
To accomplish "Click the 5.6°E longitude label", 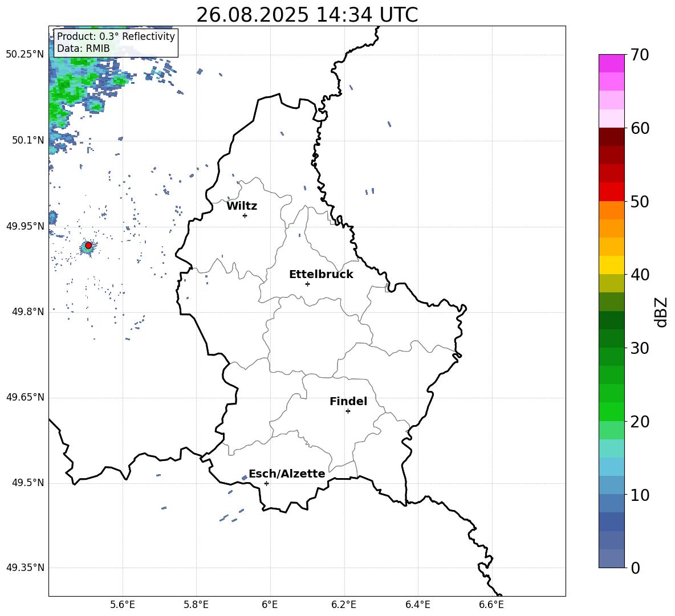I will 123,605.
